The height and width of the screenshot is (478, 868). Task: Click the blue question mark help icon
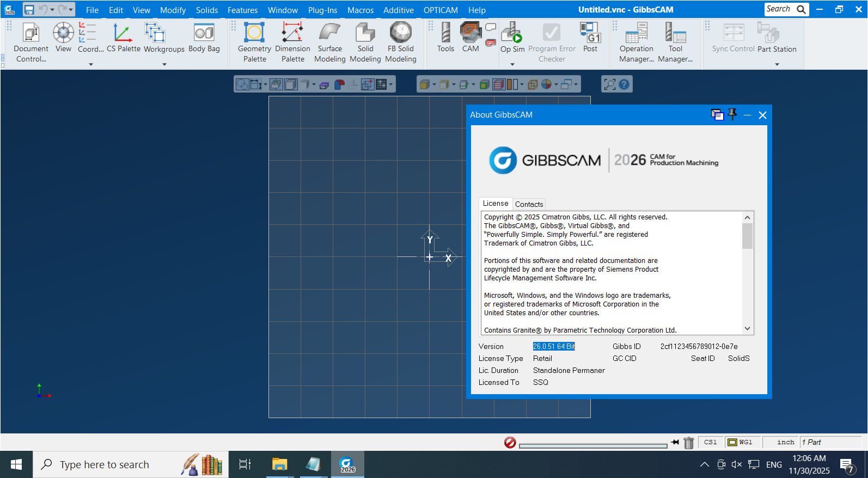tap(624, 84)
